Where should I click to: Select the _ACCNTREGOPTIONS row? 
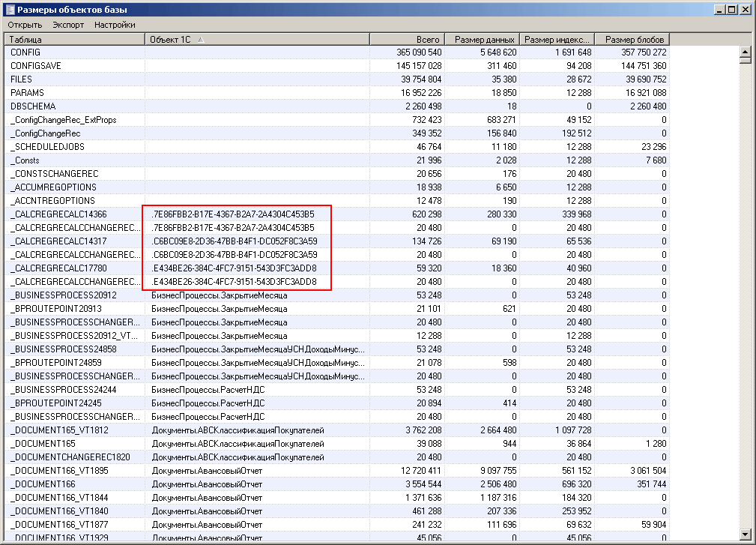(337, 201)
